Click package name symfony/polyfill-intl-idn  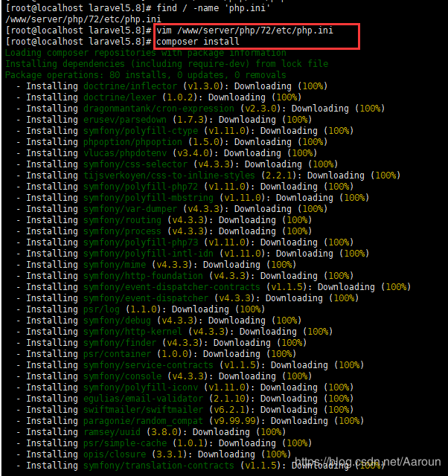click(x=149, y=253)
